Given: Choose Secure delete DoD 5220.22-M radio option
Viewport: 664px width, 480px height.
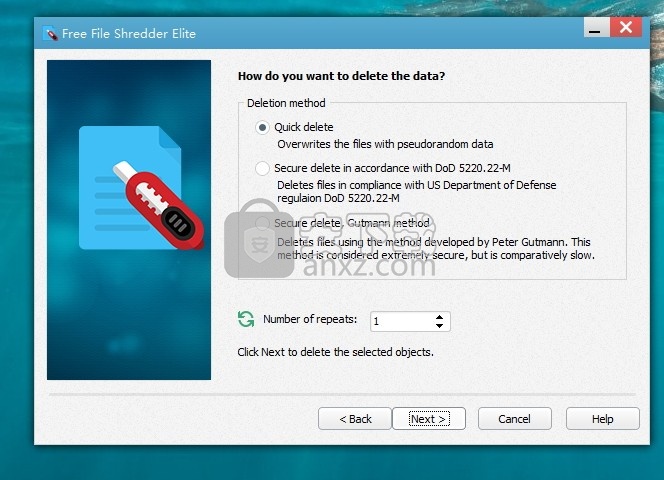Looking at the screenshot, I should (262, 168).
